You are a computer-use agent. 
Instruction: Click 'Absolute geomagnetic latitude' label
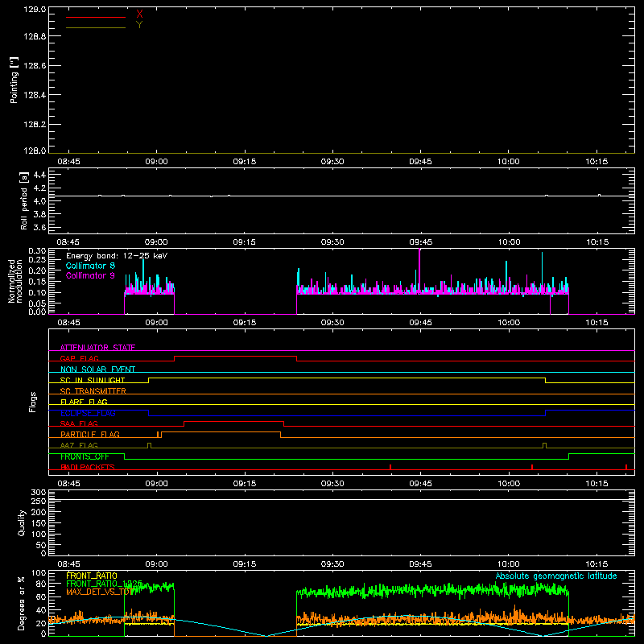[x=556, y=576]
